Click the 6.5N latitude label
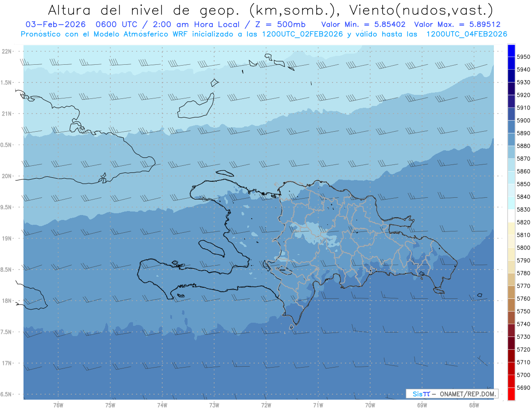Image resolution: width=532 pixels, height=411 pixels. [x=5, y=394]
